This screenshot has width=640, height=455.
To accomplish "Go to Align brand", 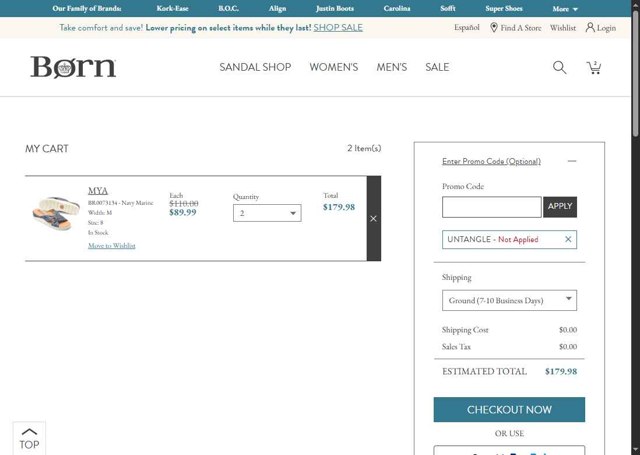I will point(277,9).
